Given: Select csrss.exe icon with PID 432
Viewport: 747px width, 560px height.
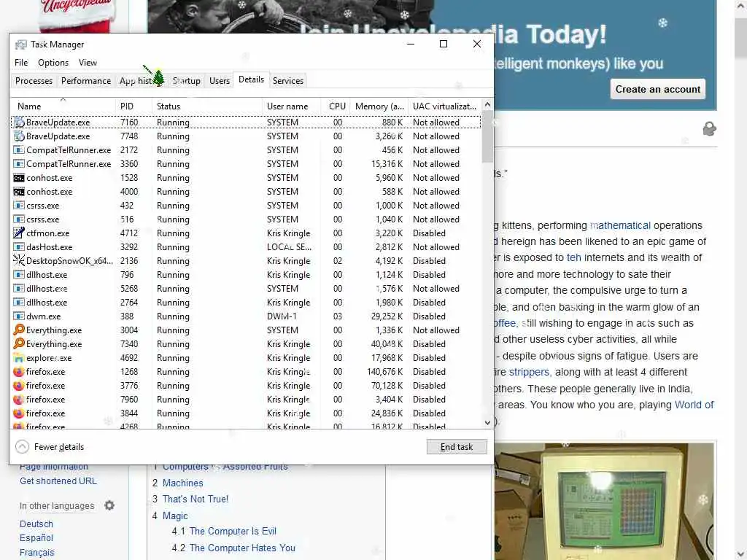Looking at the screenshot, I should 19,205.
